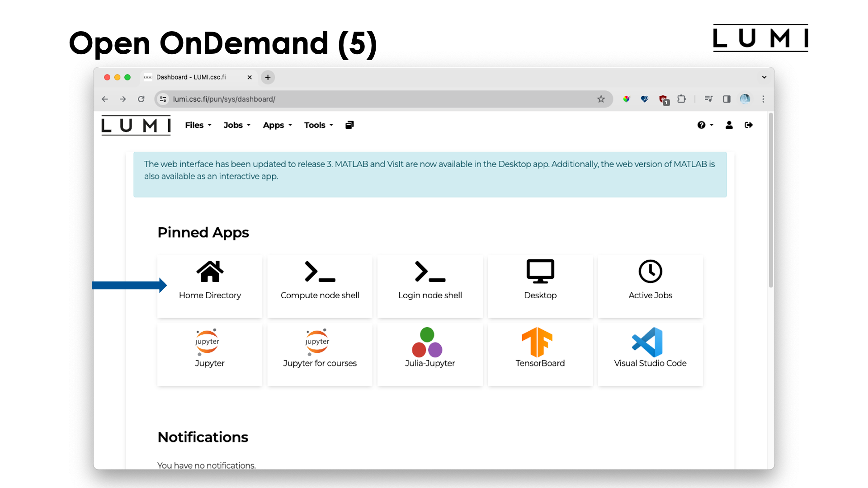Open the Login node shell
868x488 pixels.
point(430,286)
